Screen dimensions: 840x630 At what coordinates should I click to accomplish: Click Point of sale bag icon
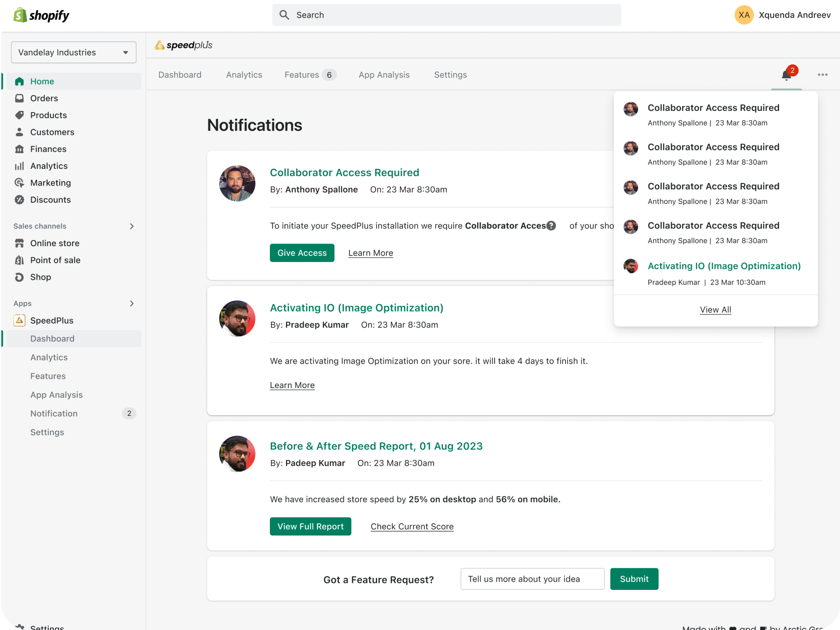[x=19, y=260]
